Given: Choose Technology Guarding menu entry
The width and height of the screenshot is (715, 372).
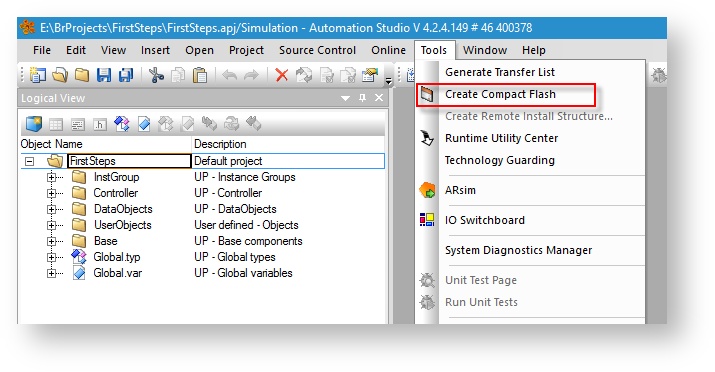Looking at the screenshot, I should point(500,160).
